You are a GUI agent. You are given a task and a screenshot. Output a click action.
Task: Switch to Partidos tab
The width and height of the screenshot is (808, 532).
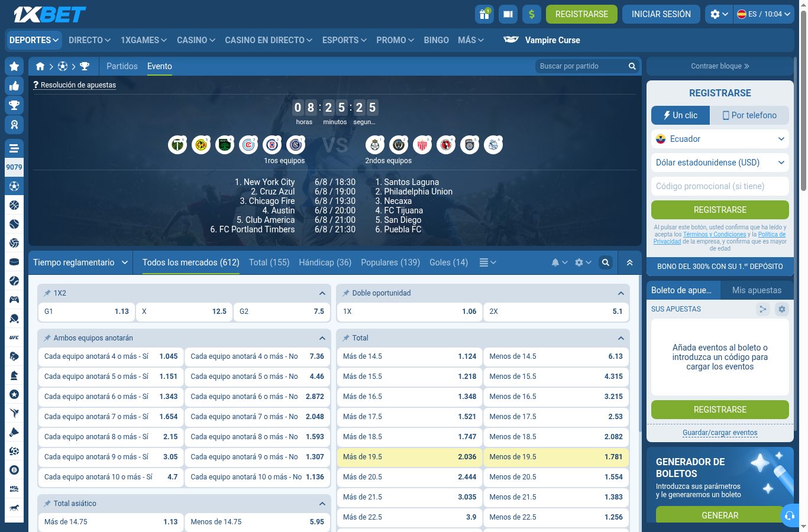122,66
